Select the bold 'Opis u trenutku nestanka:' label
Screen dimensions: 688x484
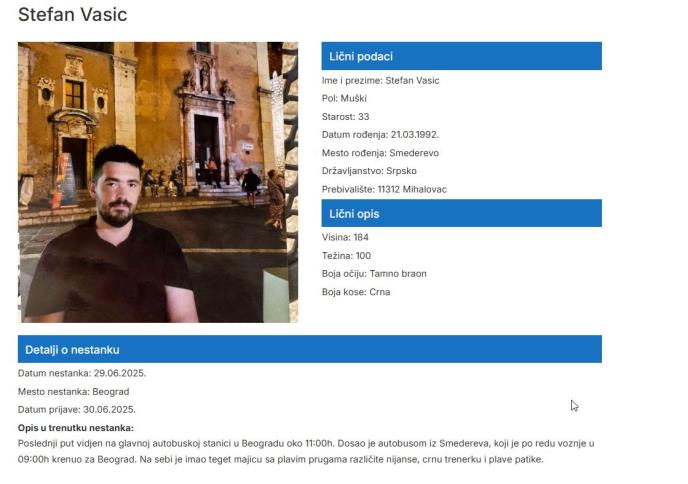(76, 428)
